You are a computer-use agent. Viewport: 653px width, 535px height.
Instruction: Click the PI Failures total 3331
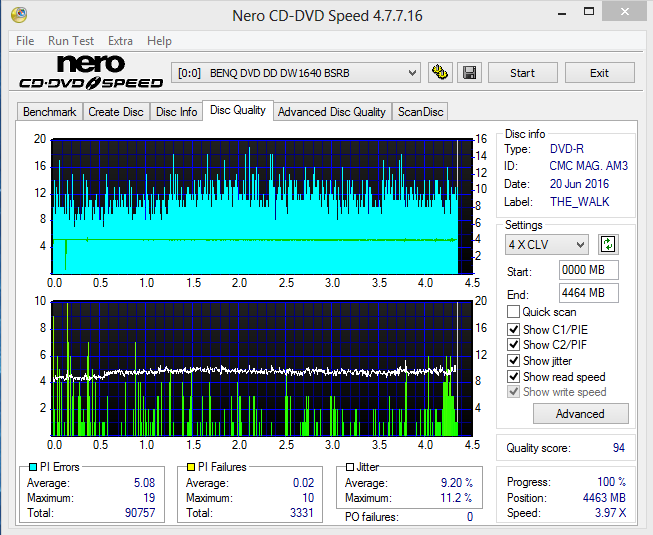click(x=302, y=513)
